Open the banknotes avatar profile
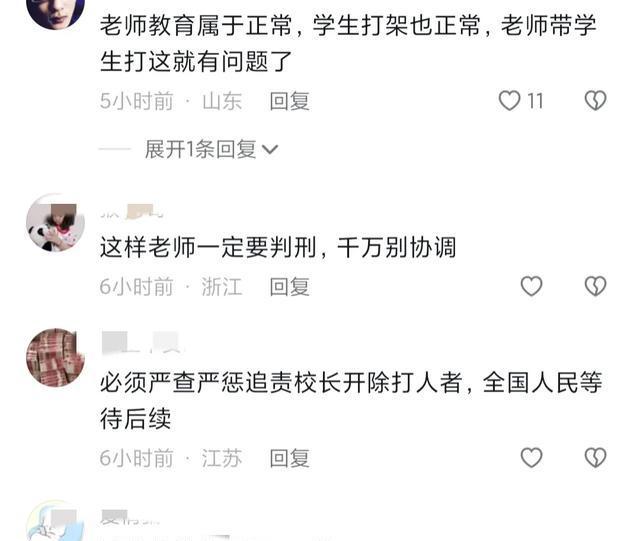 coord(55,357)
